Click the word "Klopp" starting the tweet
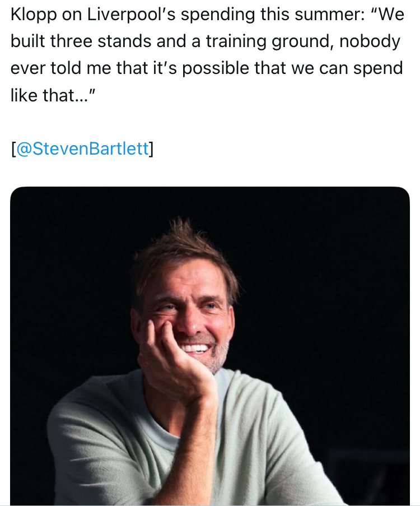 click(x=32, y=15)
